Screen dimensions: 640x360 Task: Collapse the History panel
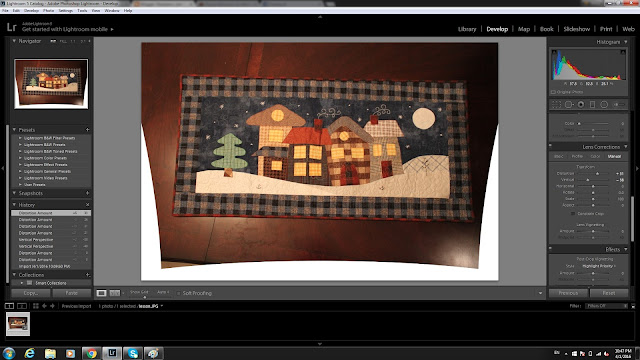14,204
